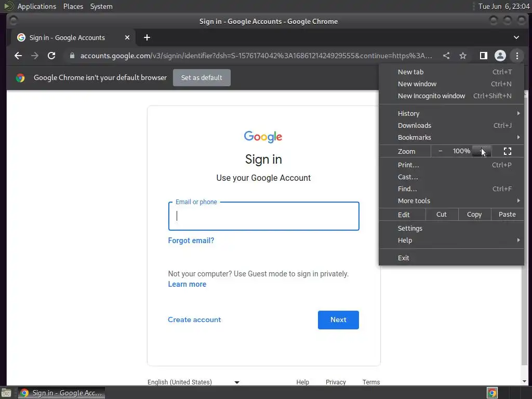532x399 pixels.
Task: Select New tab from menu
Action: pyautogui.click(x=451, y=72)
